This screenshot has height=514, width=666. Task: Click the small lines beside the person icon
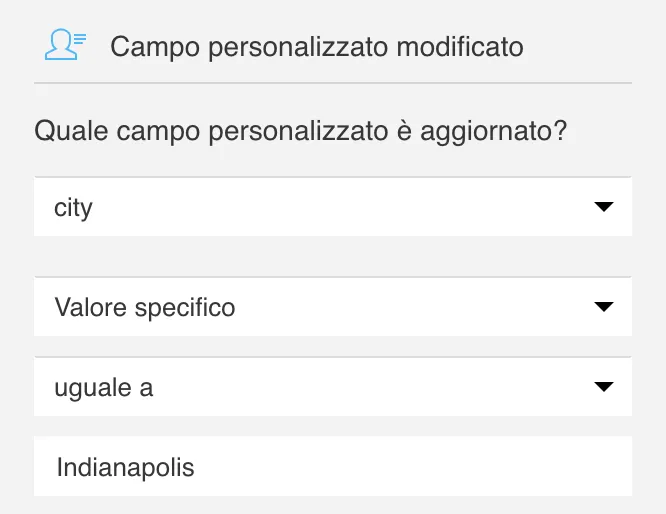pos(80,39)
